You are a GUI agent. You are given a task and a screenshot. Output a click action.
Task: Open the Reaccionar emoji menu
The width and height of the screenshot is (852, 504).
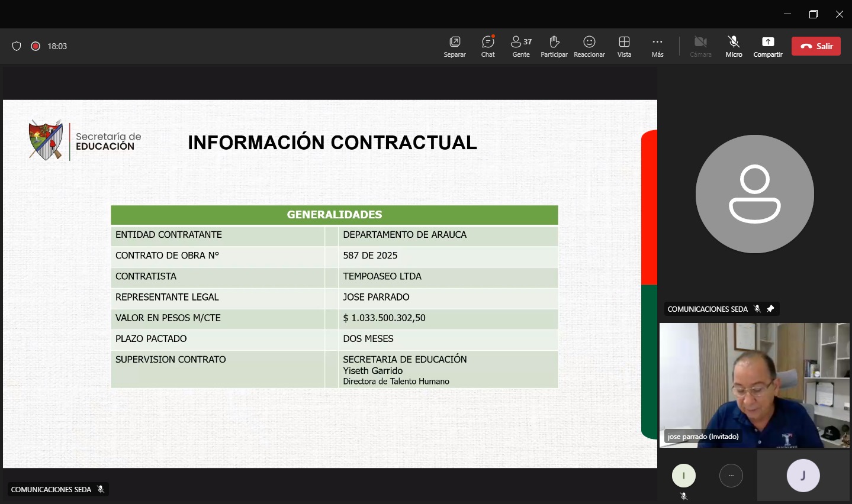589,46
